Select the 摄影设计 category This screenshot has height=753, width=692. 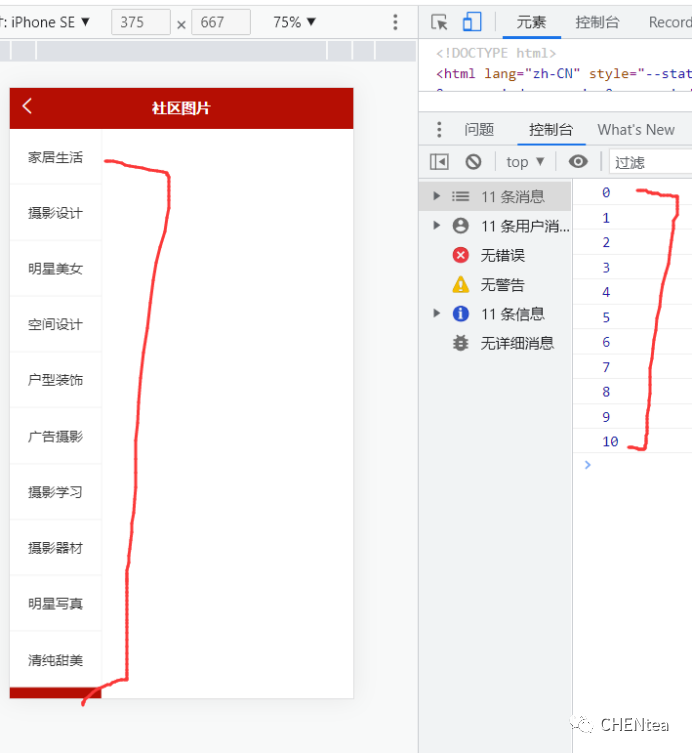(55, 213)
